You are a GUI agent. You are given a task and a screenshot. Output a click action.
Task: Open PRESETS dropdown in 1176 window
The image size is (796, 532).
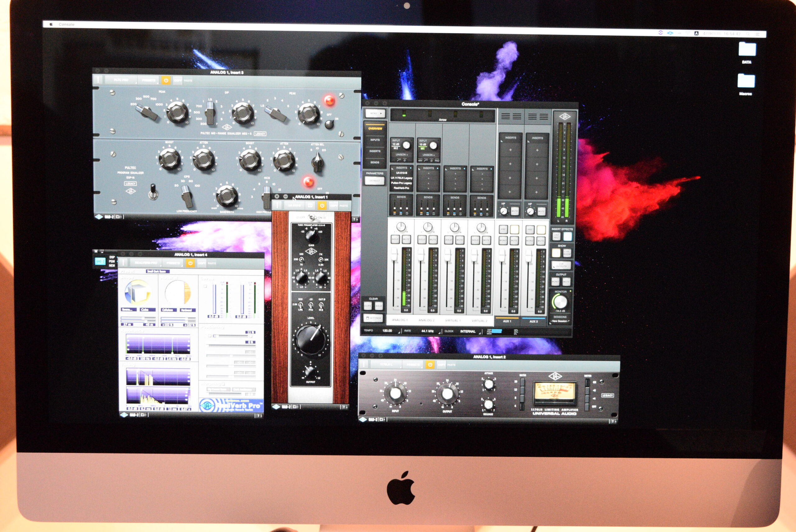413,365
